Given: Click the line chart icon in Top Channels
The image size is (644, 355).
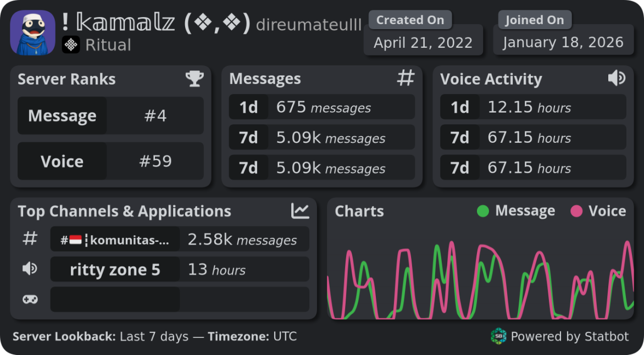Looking at the screenshot, I should pyautogui.click(x=300, y=211).
